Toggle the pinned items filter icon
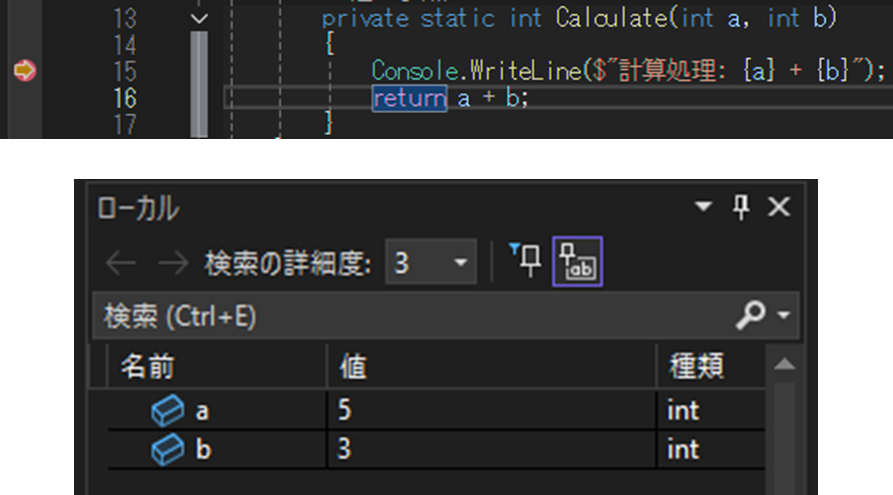 pyautogui.click(x=525, y=260)
